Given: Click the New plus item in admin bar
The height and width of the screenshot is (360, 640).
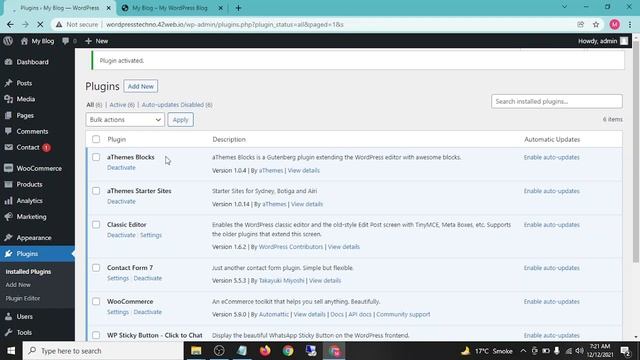Looking at the screenshot, I should (97, 41).
